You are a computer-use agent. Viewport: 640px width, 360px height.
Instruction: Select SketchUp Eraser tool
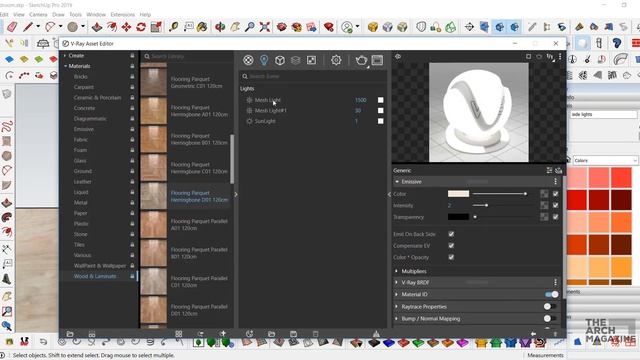pyautogui.click(x=12, y=27)
